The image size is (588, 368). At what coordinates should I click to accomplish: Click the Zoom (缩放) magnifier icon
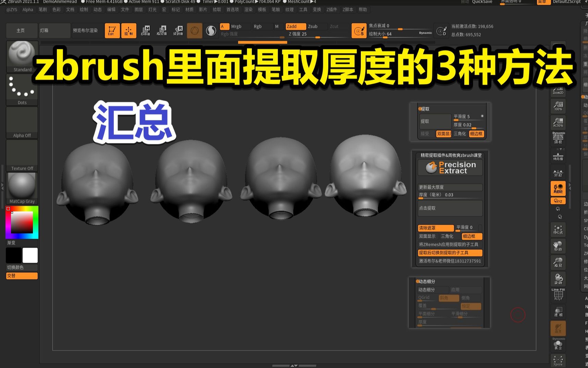click(x=558, y=262)
